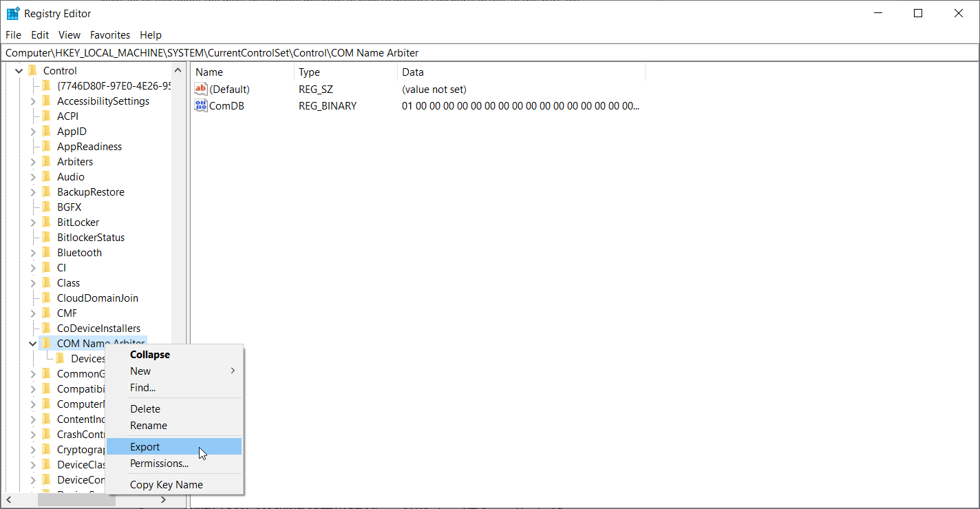Viewport: 980px width, 509px height.
Task: Click the tree horizontal scrollbar left arrow
Action: tap(9, 499)
